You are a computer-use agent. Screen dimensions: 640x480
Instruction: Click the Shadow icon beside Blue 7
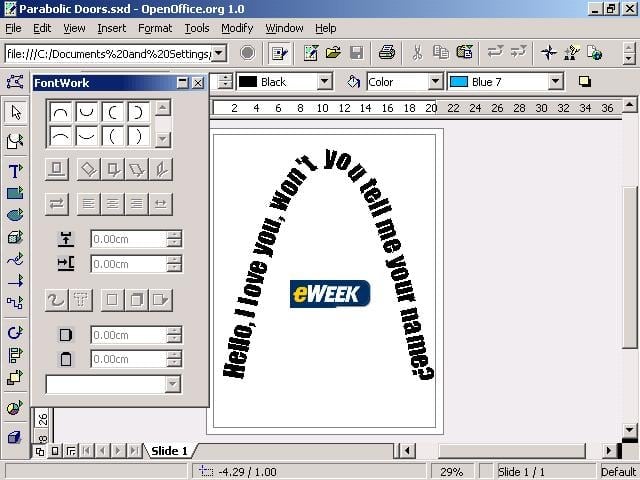coord(585,82)
